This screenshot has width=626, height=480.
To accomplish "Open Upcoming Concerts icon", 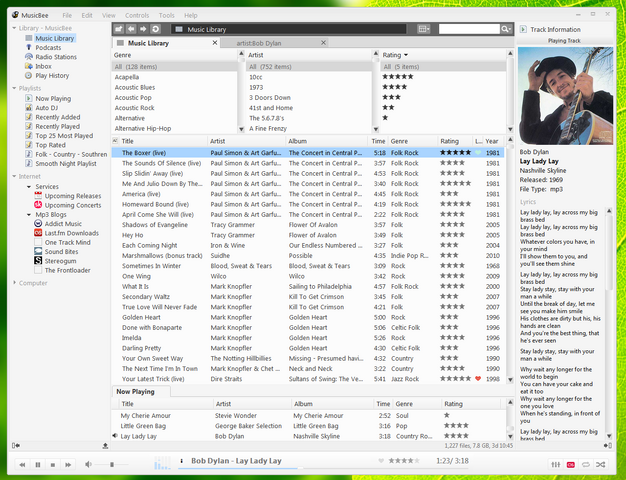I will pyautogui.click(x=38, y=205).
